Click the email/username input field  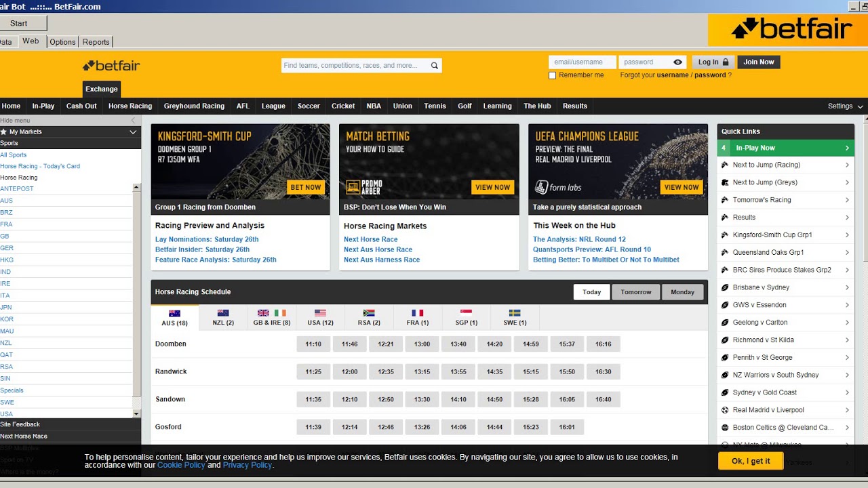click(583, 62)
